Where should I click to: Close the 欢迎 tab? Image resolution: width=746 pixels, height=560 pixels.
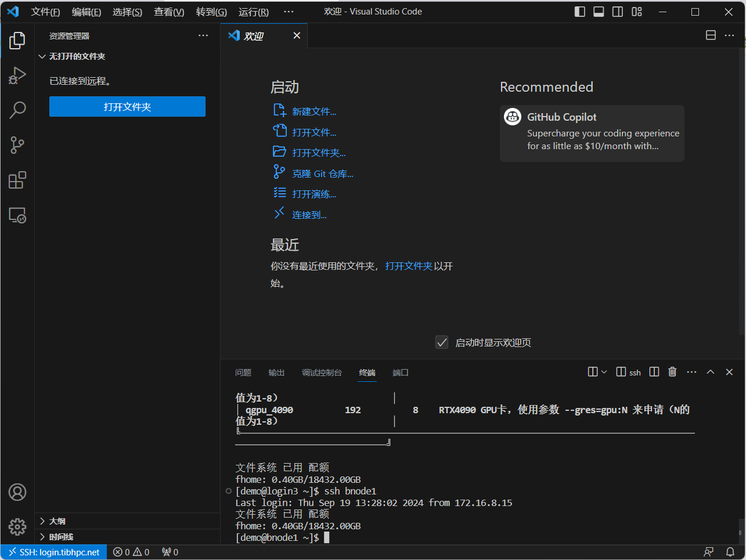pyautogui.click(x=297, y=35)
